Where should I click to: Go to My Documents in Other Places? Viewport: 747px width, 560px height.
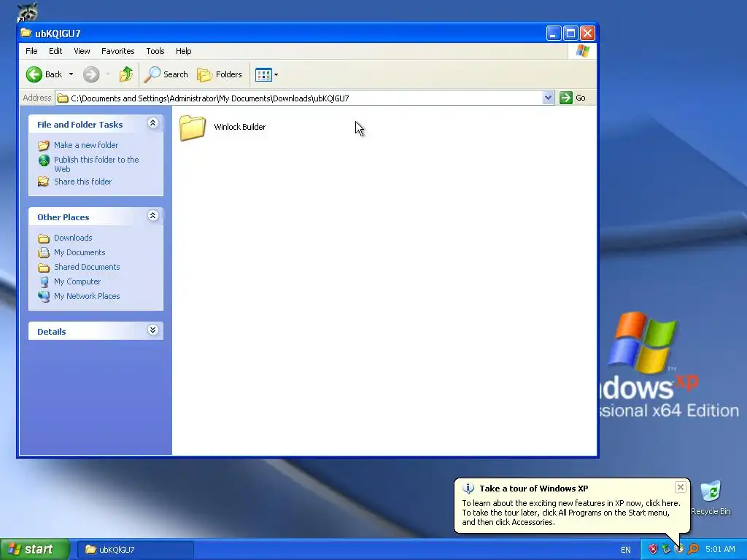[80, 252]
